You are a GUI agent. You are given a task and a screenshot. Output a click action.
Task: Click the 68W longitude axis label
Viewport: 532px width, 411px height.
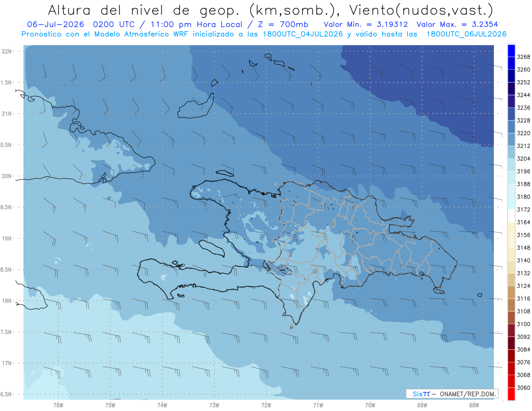(x=474, y=404)
